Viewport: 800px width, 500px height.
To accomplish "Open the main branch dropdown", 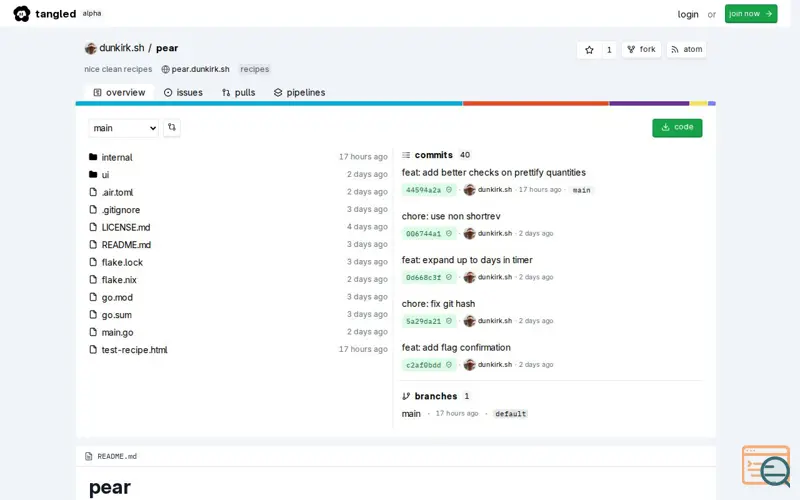I will 123,128.
